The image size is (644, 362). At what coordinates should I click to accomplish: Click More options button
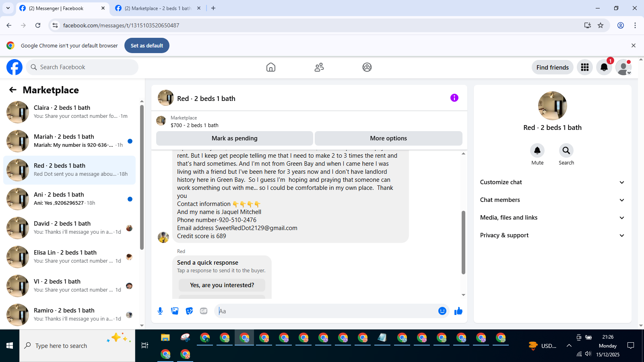(x=388, y=138)
